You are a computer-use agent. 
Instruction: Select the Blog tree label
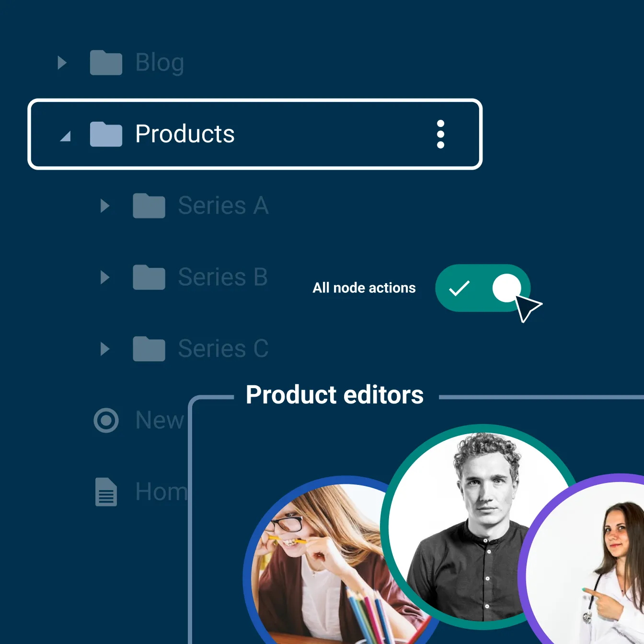(160, 63)
